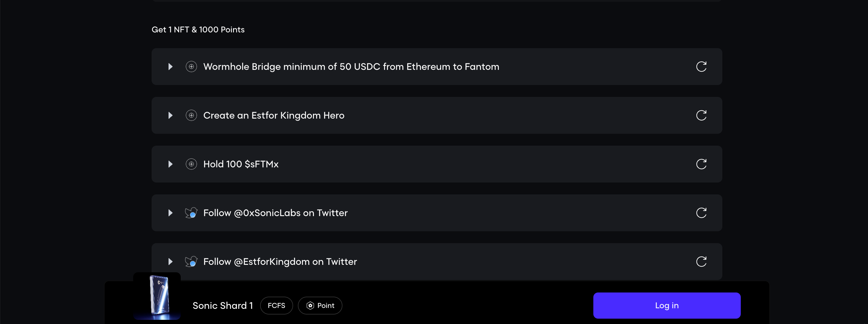Expand the Follow @EstforKingdom task arrow
This screenshot has width=868, height=324.
coord(170,261)
